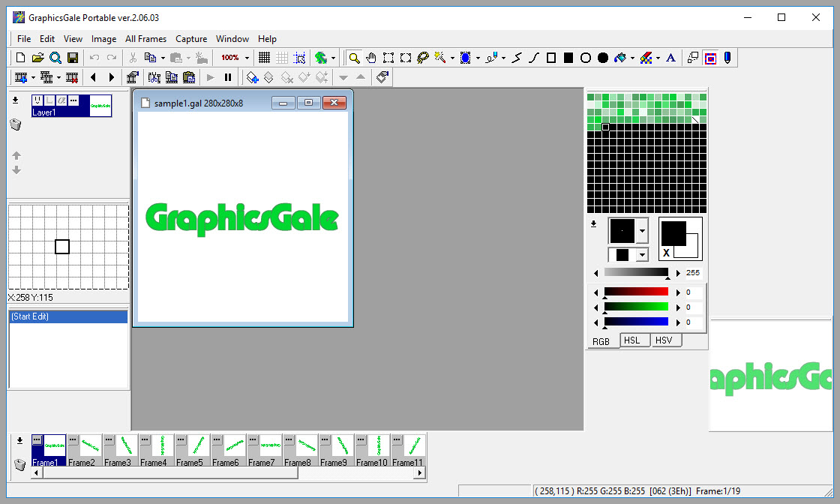This screenshot has height=504, width=840.
Task: Open the add frame dropdown arrow
Action: tap(33, 78)
